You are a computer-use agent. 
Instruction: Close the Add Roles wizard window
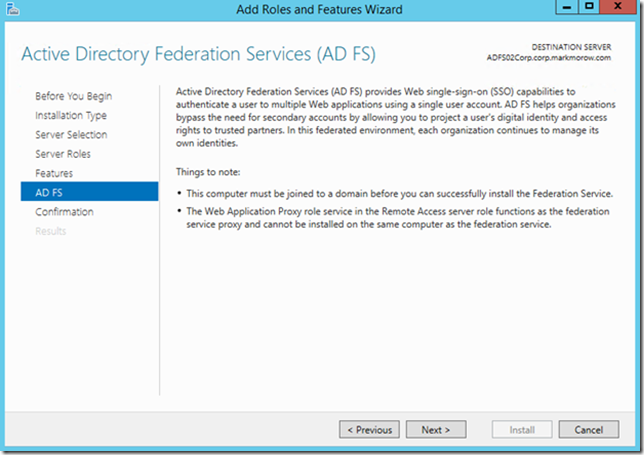tap(617, 7)
